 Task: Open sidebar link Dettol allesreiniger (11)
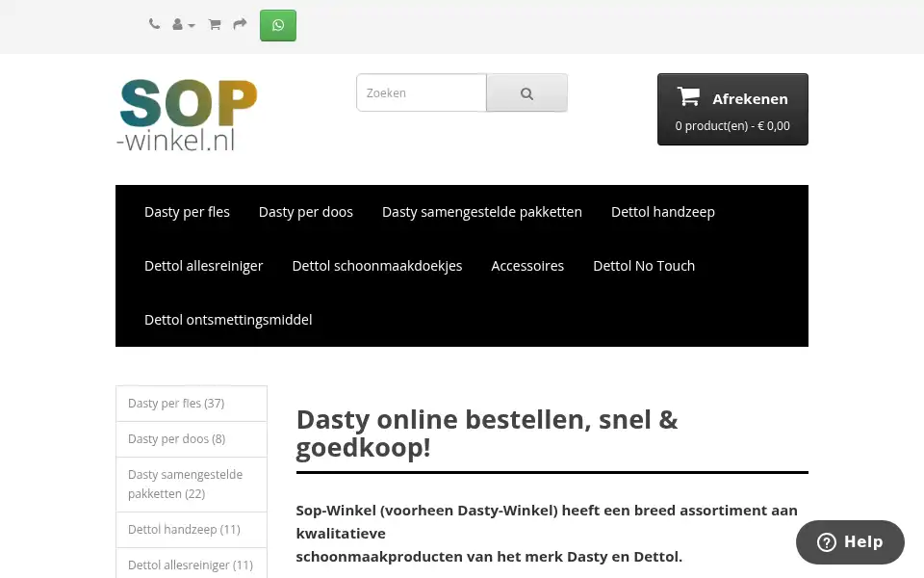pyautogui.click(x=192, y=565)
